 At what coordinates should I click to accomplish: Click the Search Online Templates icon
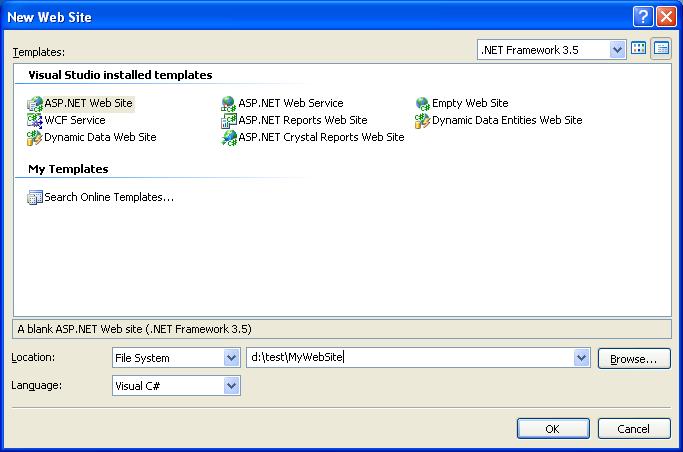click(35, 197)
